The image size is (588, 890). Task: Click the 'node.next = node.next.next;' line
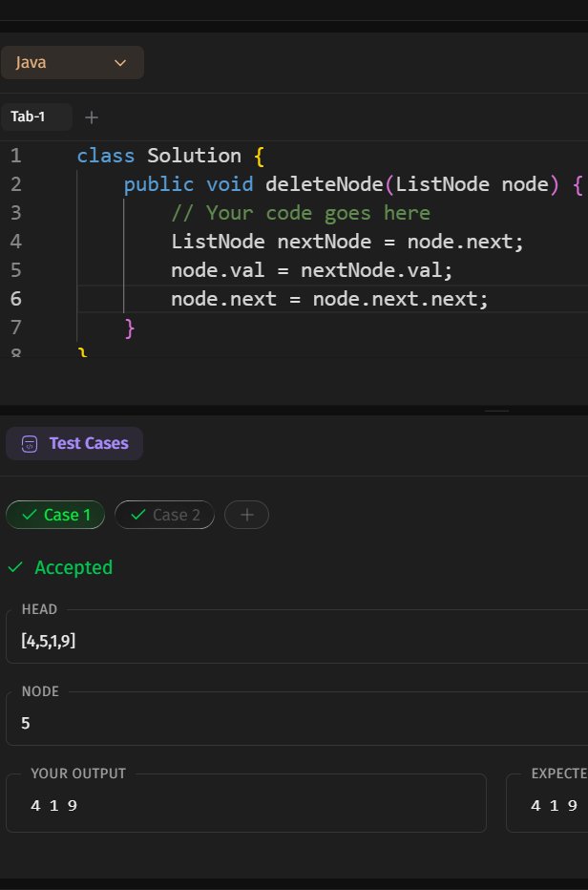(x=329, y=299)
